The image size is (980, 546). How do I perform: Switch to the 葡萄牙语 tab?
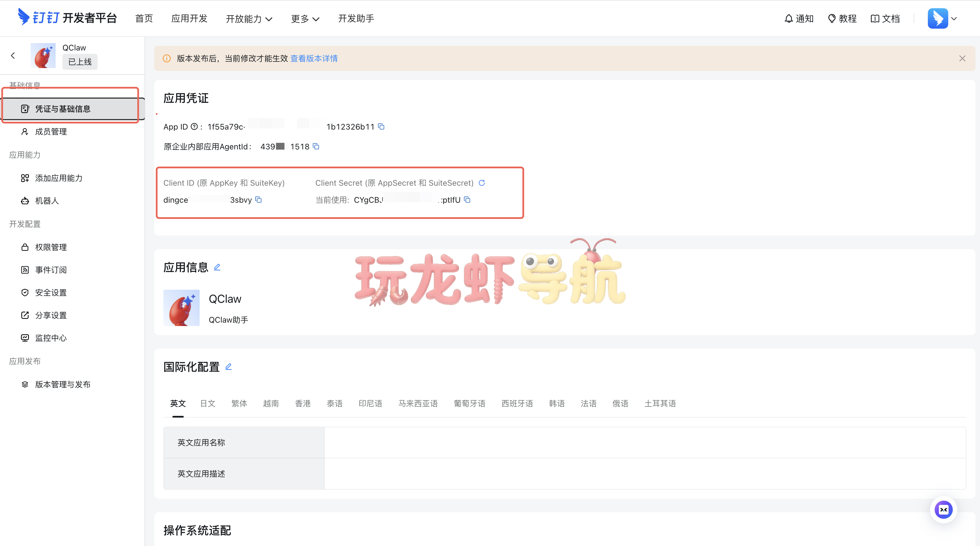point(470,403)
